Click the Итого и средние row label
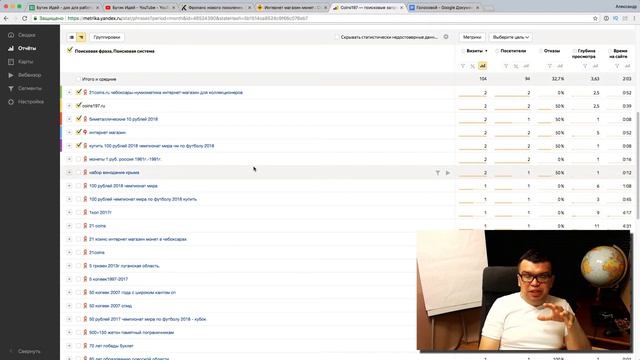Viewport: 640px width, 360px height. pyautogui.click(x=99, y=79)
